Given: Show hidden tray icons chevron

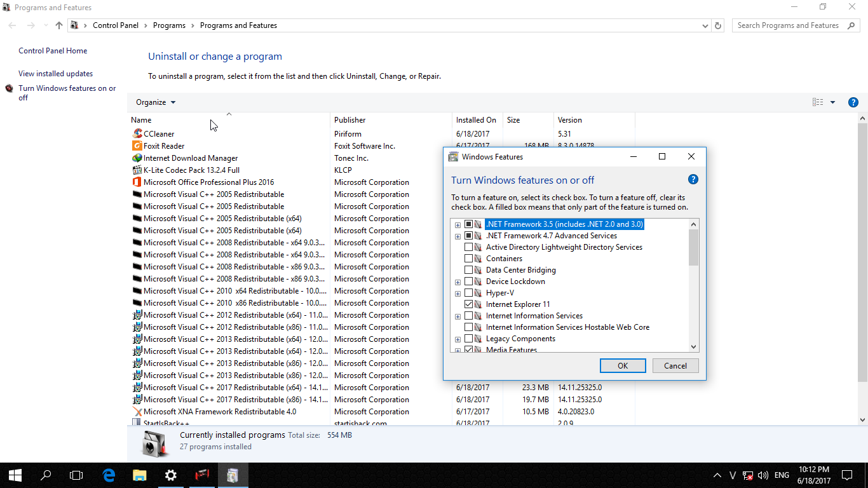Looking at the screenshot, I should [717, 475].
